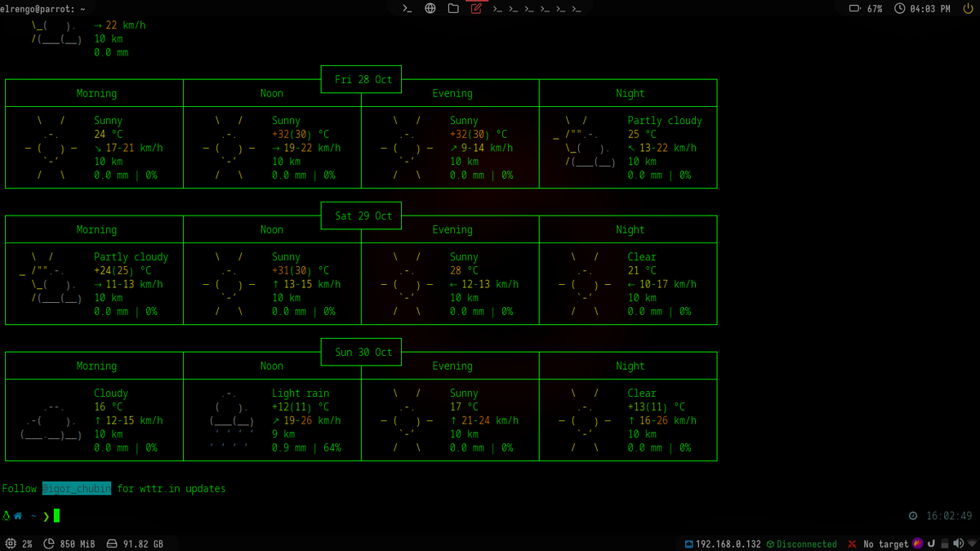
Task: Click the +13(11) °C temperature
Action: coord(657,407)
